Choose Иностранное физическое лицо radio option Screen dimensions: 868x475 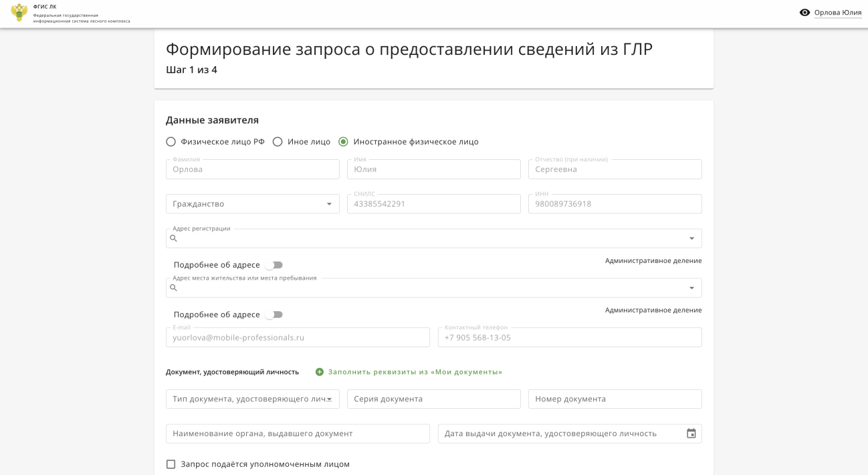[343, 142]
